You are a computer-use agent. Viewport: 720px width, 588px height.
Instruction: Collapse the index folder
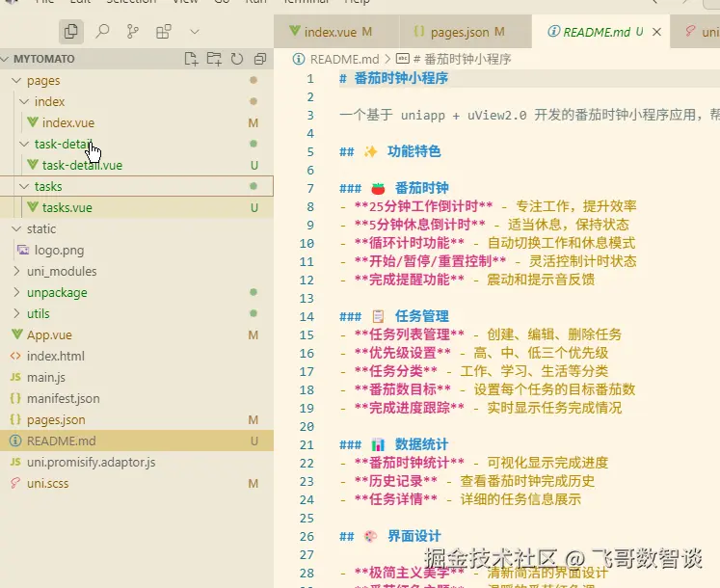[x=24, y=101]
